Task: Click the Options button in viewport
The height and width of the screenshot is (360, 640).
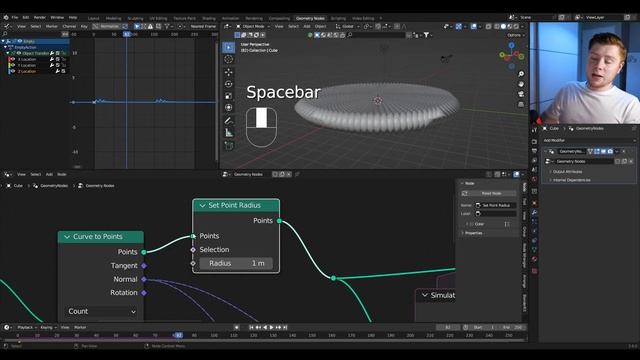Action: click(515, 35)
